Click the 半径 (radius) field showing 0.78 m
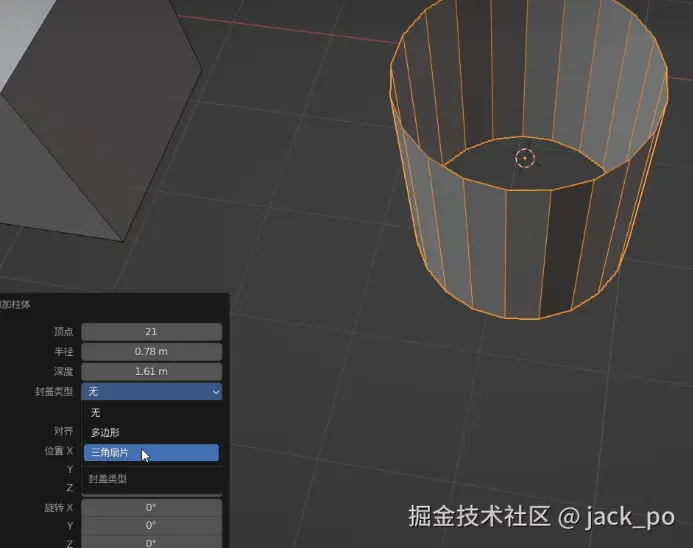Image resolution: width=693 pixels, height=548 pixels. (152, 352)
